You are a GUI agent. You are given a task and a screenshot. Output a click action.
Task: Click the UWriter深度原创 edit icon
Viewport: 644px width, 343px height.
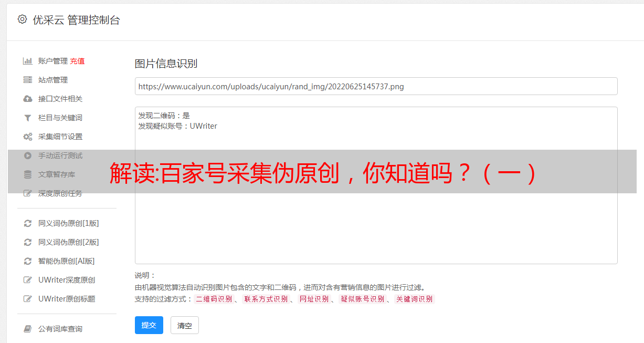(x=28, y=280)
